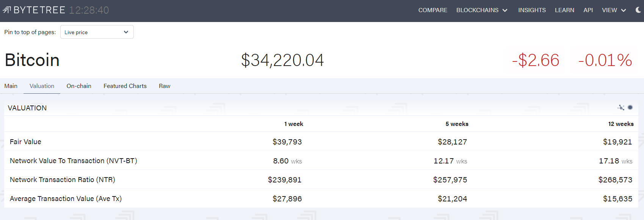This screenshot has height=220, width=644.
Task: Click the NTR value $239,891
Action: point(285,180)
